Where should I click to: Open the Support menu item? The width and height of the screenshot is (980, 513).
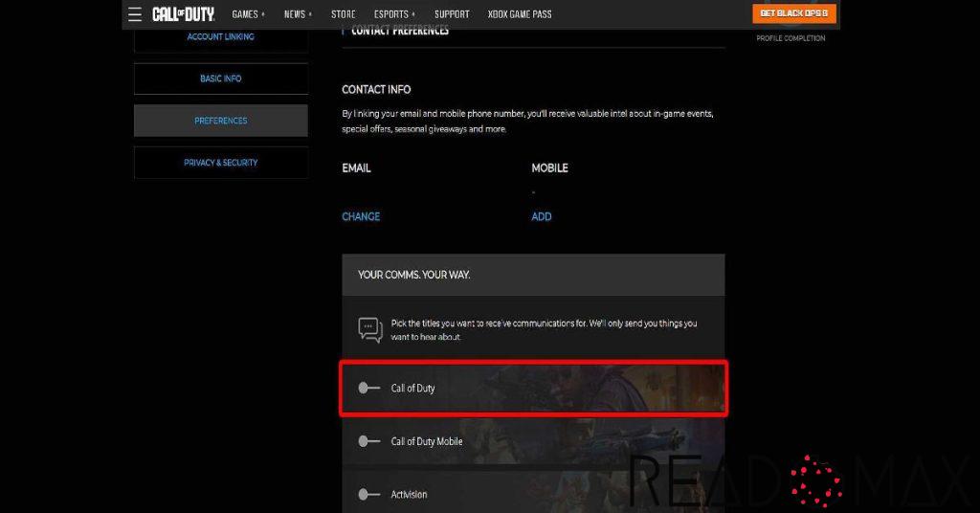[x=452, y=14]
